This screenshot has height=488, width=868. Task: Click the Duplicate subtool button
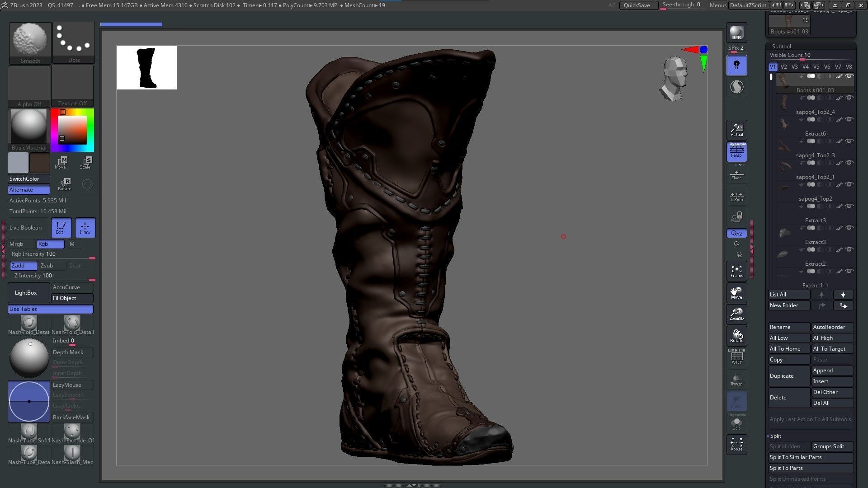pos(789,376)
